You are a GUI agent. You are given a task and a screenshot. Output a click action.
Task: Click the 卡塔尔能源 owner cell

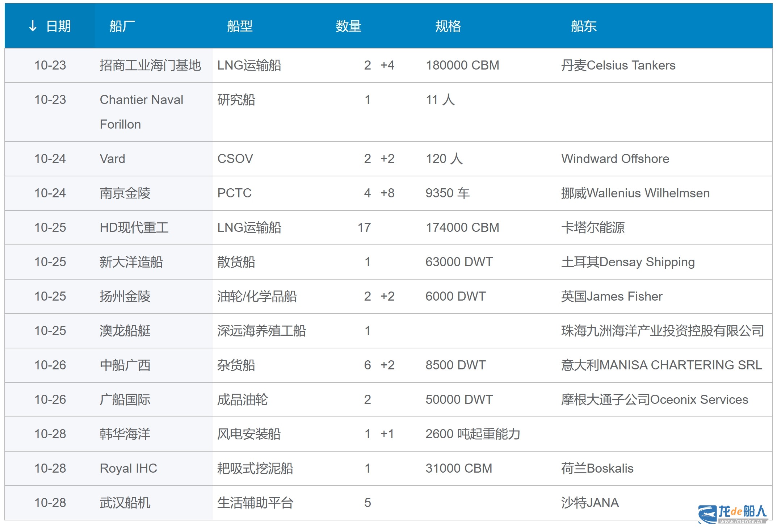[593, 227]
